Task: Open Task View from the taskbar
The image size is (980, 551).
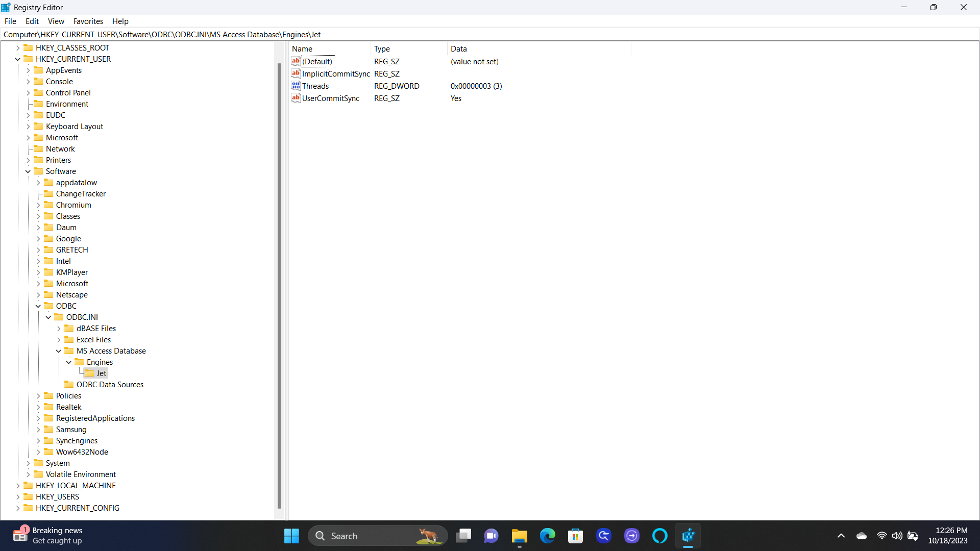Action: pos(463,536)
